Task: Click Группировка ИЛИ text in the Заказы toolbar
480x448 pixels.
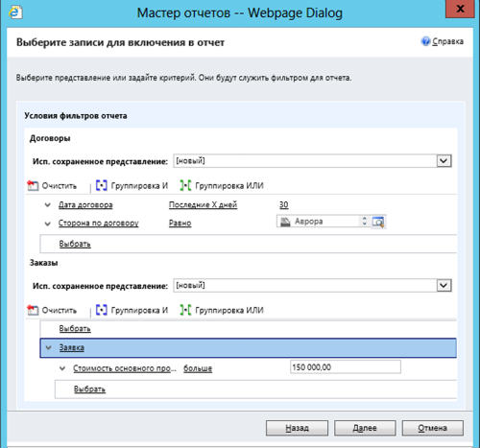Action: click(x=229, y=310)
